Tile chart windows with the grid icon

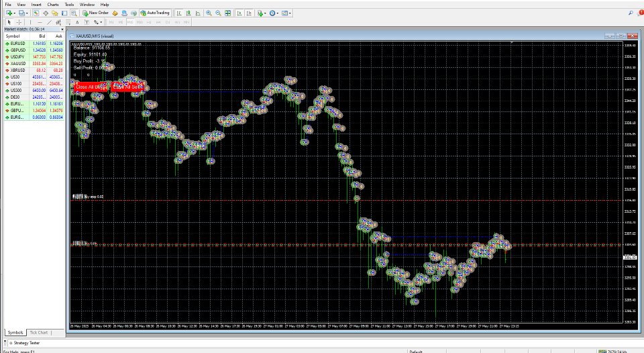[x=227, y=13]
